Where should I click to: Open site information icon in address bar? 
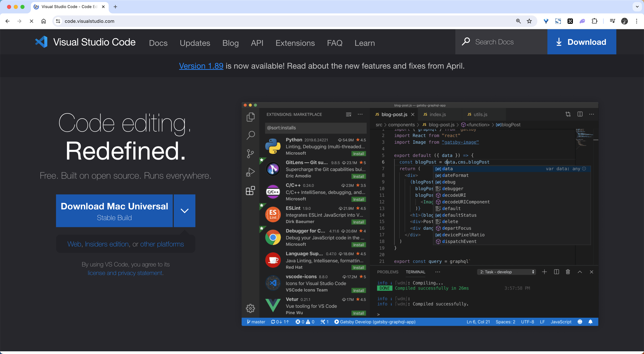click(58, 21)
